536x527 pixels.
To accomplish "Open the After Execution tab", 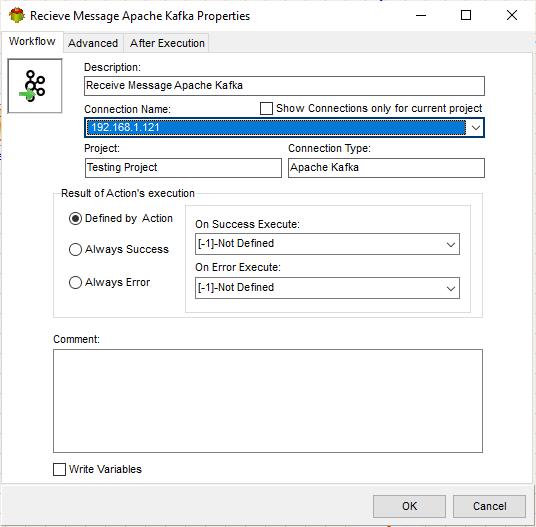I will click(x=167, y=43).
